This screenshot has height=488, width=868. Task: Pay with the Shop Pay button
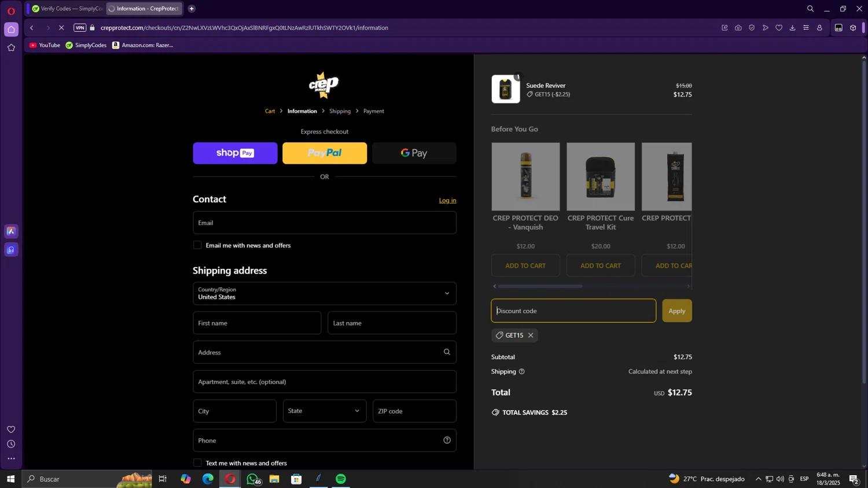pos(235,153)
